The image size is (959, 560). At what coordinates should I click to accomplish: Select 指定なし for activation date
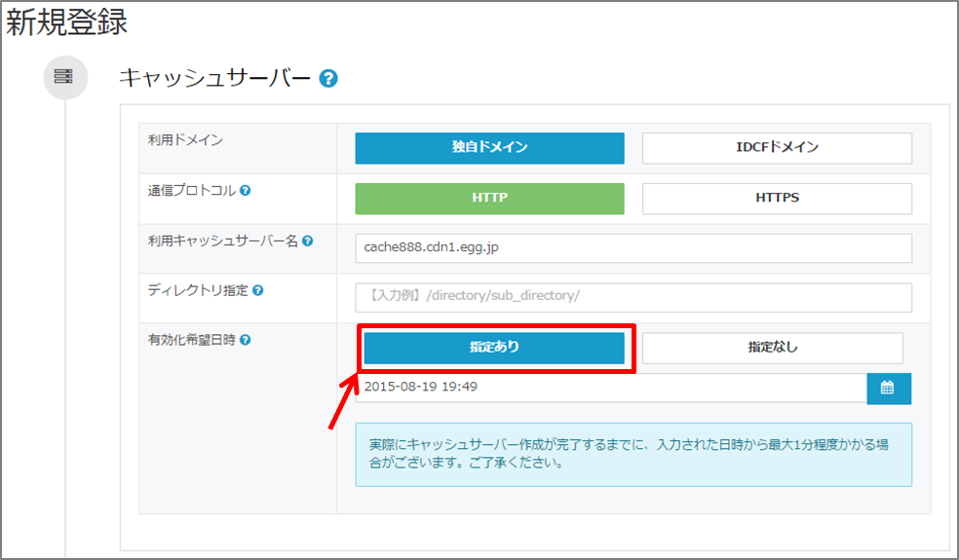coord(772,347)
